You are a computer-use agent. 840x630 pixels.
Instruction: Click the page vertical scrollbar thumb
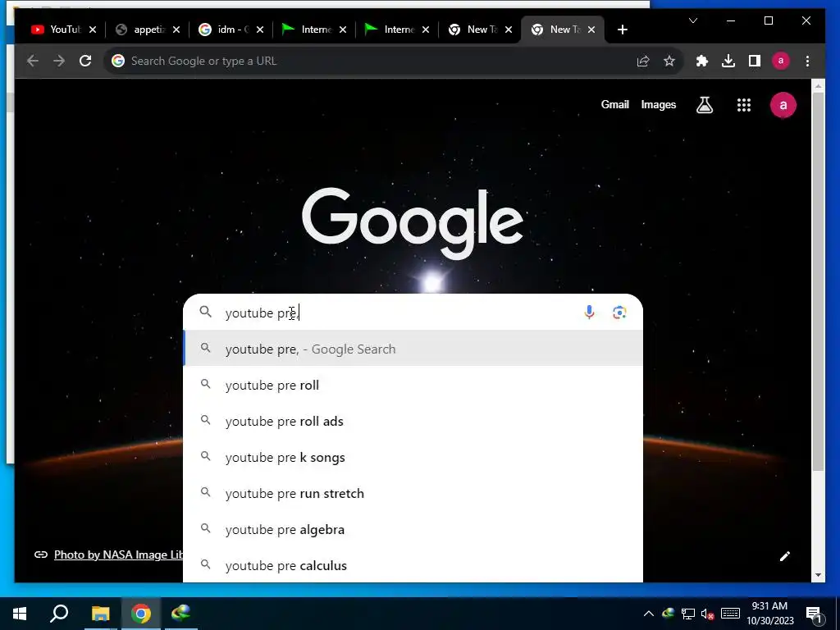click(x=818, y=281)
